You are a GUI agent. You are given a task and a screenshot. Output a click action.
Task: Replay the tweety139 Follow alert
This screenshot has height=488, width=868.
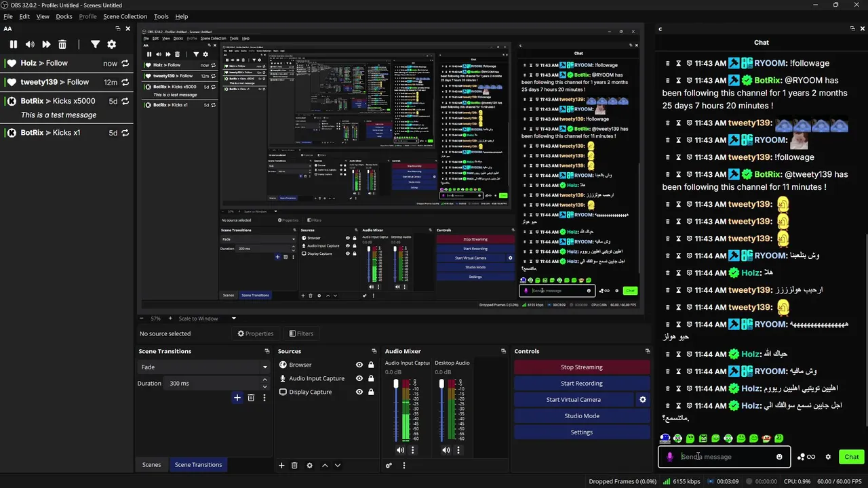pyautogui.click(x=125, y=82)
